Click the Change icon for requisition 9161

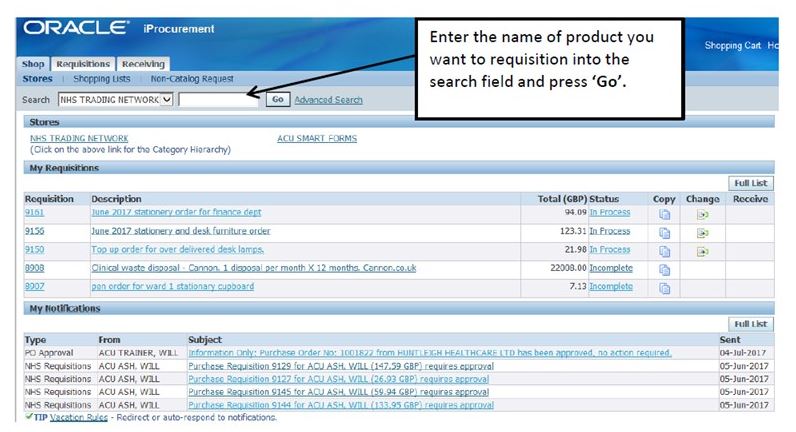pos(703,215)
